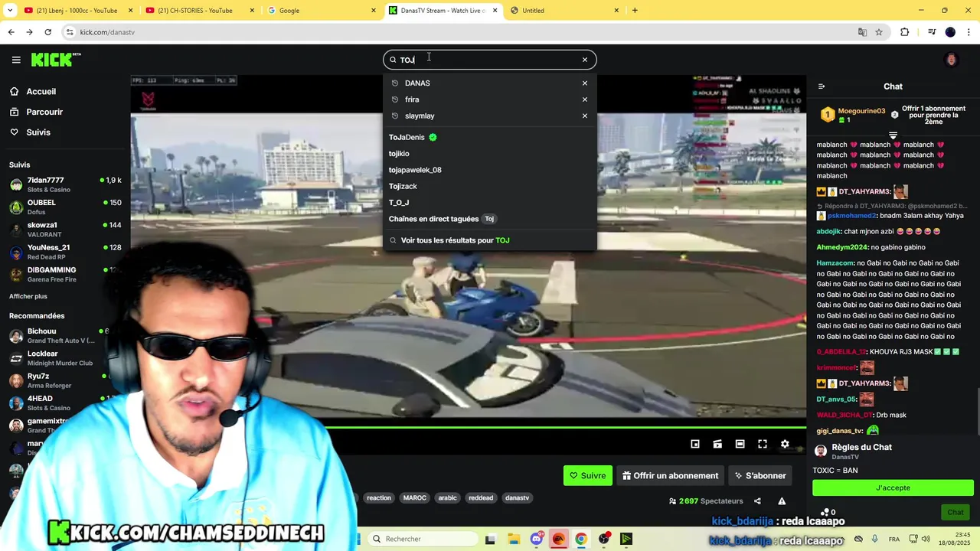Clear the search field text

tap(585, 60)
